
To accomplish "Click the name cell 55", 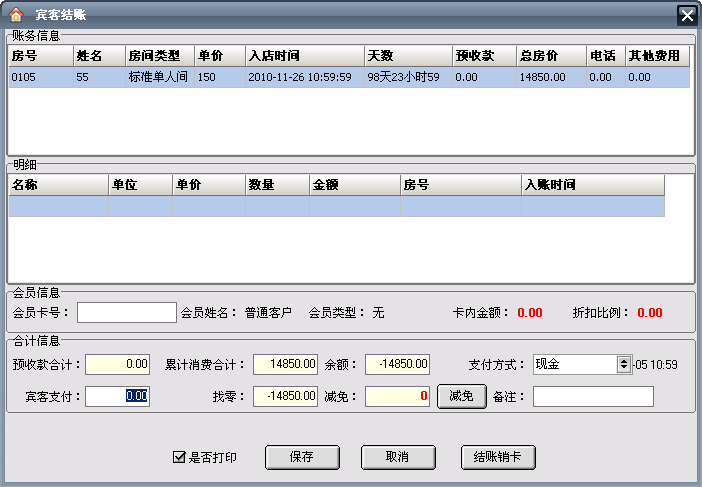I will (99, 77).
